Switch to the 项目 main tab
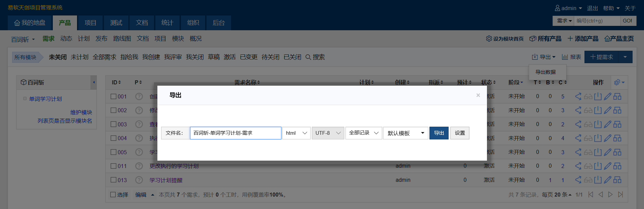Screen dimensions: 644x209 coord(90,23)
